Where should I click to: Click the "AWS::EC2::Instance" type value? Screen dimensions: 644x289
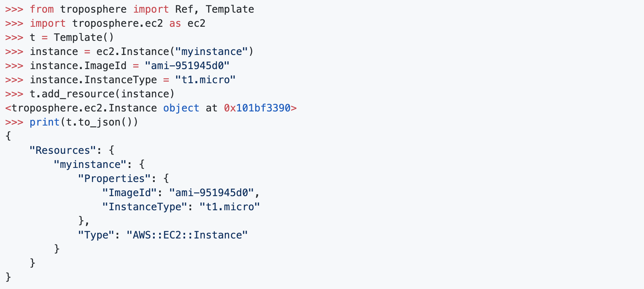[x=187, y=235]
